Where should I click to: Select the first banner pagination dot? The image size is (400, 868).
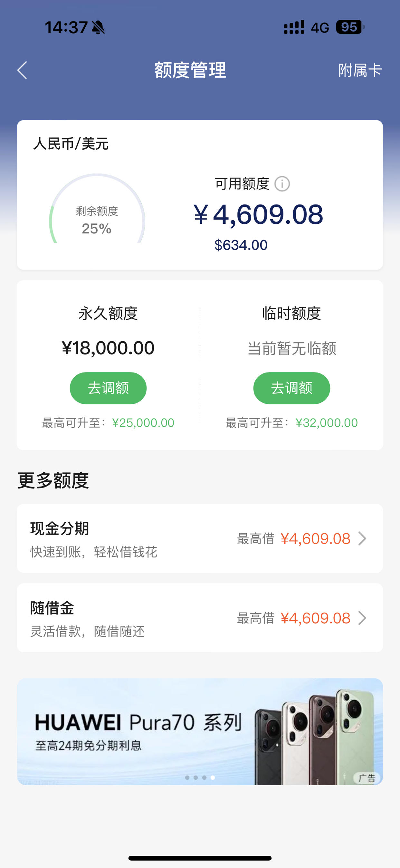(x=187, y=777)
